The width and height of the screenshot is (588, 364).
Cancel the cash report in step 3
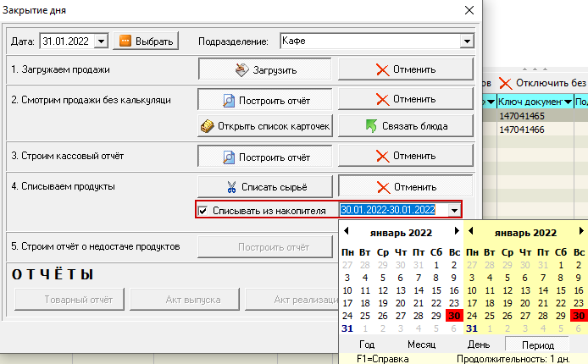[406, 156]
